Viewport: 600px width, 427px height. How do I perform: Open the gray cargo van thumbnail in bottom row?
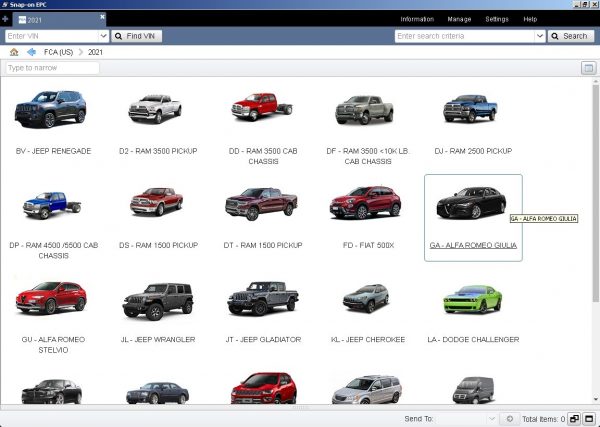tap(473, 390)
